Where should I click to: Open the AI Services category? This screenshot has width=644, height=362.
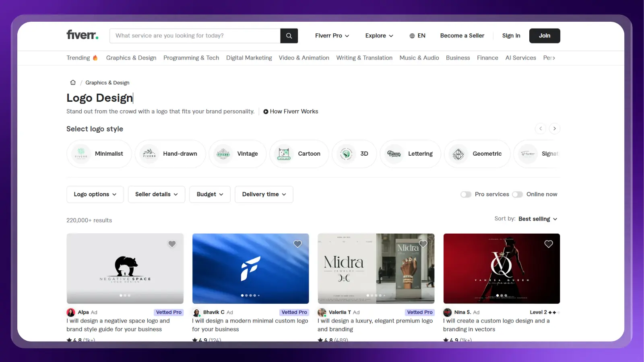520,58
